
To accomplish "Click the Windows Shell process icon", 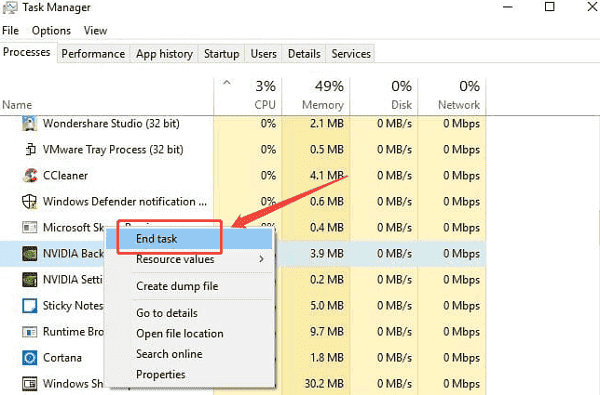I will (x=29, y=384).
